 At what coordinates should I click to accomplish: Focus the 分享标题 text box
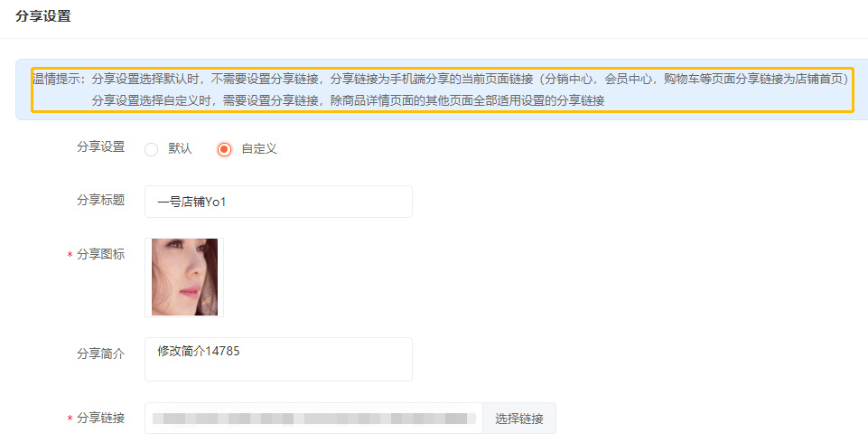278,202
